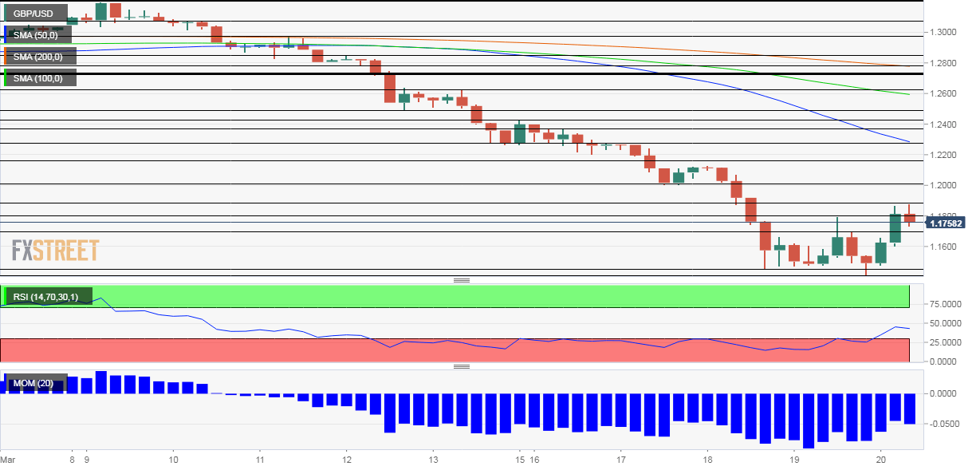Viewport: 980px width, 470px height.
Task: Click the GBP/USD symbol label
Action: (34, 14)
